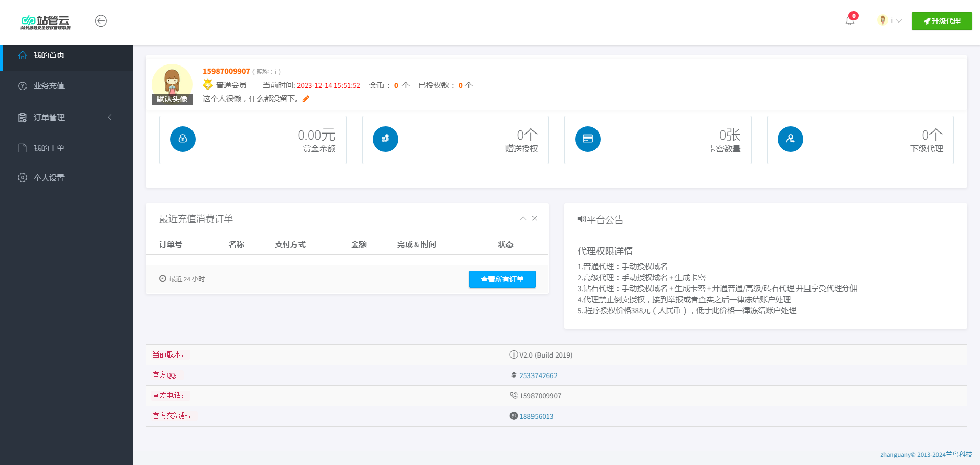The image size is (980, 465).
Task: Click the green 升级代理 button
Action: [x=942, y=21]
